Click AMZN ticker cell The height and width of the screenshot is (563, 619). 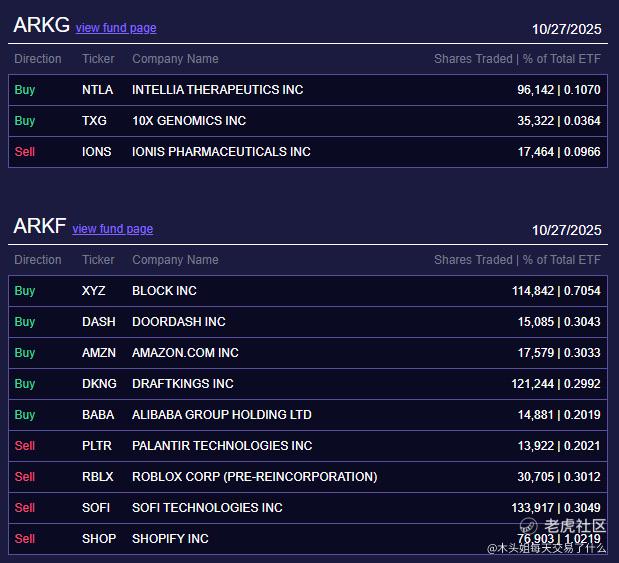click(x=99, y=353)
